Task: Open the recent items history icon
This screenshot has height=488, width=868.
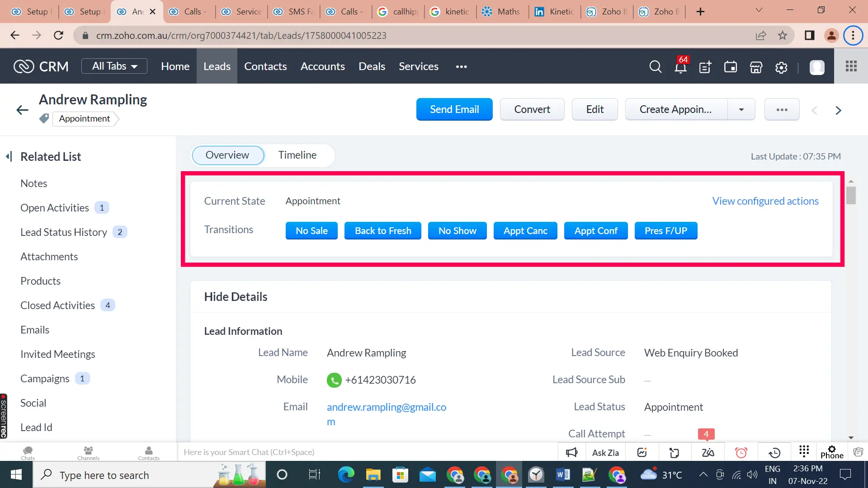Action: [775, 452]
